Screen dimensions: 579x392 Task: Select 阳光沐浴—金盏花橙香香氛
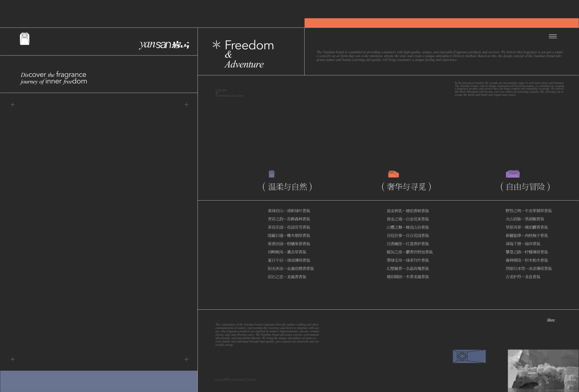(291, 269)
